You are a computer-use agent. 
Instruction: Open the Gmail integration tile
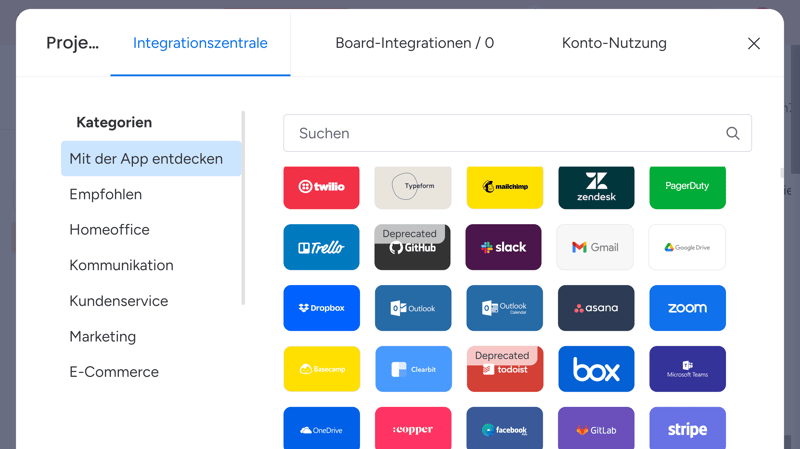(595, 247)
